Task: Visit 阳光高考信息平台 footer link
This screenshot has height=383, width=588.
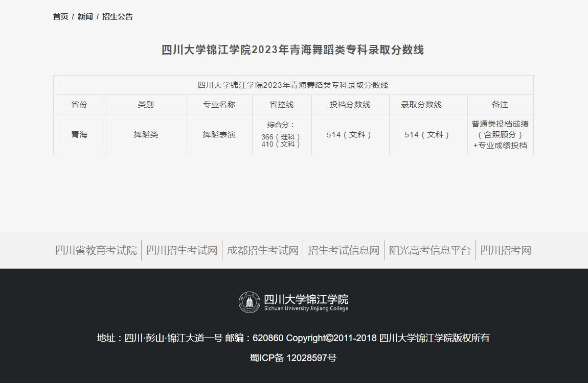Action: point(429,250)
